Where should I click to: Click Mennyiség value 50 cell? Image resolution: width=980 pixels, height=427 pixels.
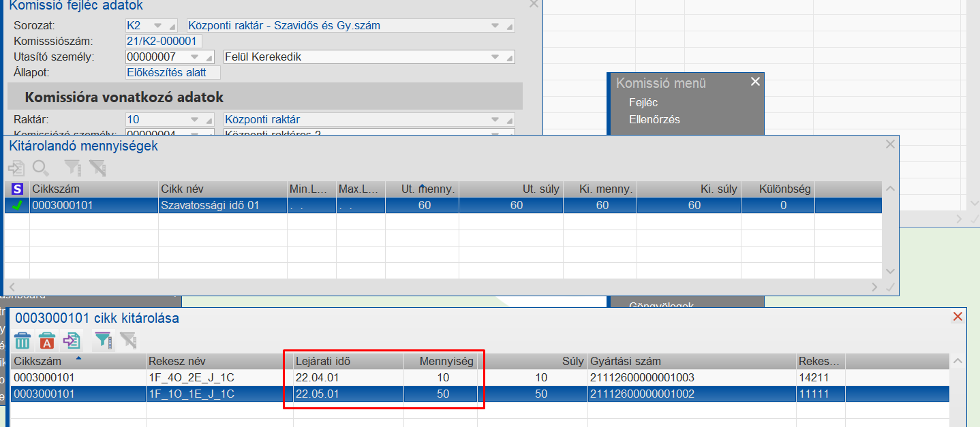440,394
